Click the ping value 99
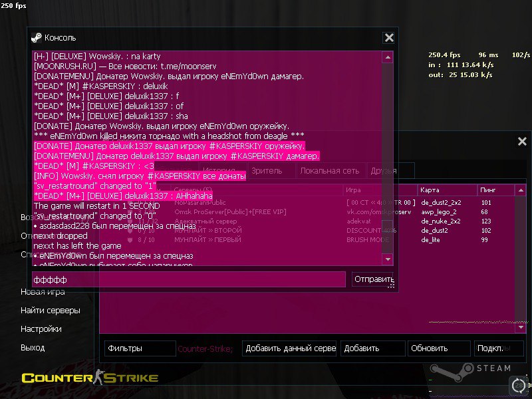Image resolution: width=532 pixels, height=399 pixels. point(485,240)
